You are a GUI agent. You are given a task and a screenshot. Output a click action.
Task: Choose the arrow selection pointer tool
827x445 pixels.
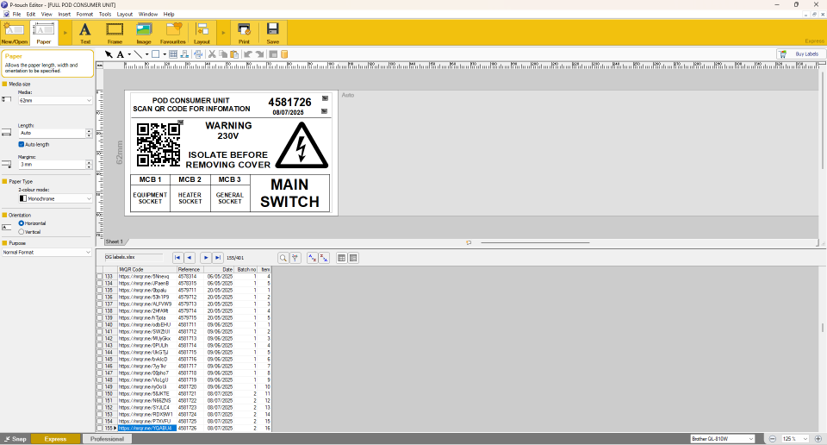(x=109, y=54)
